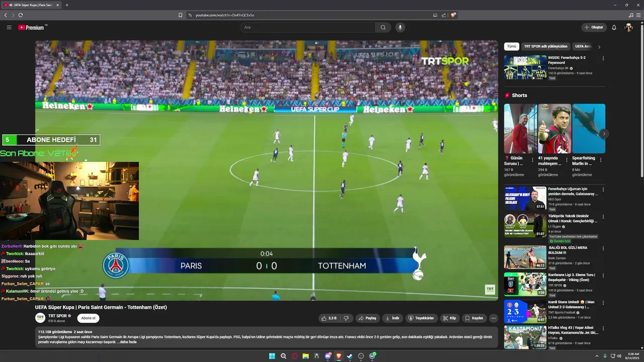
Task: Open browser share icon in address bar
Action: pos(444,15)
